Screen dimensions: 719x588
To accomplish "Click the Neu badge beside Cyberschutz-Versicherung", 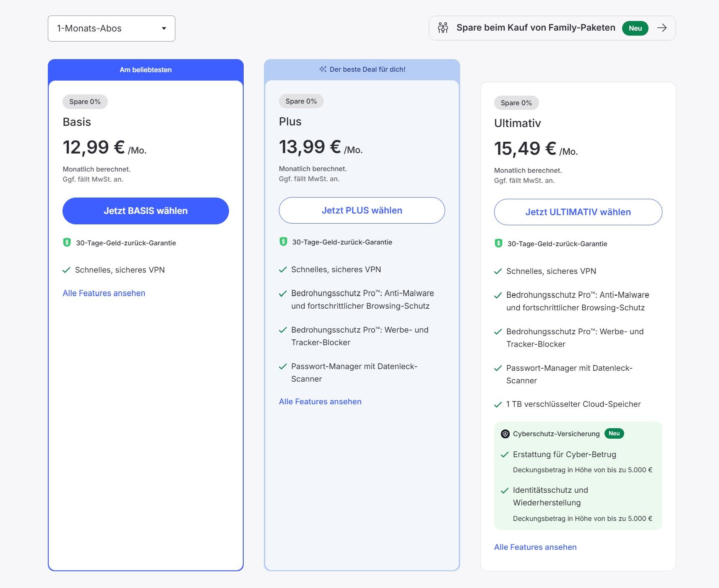I will (614, 434).
